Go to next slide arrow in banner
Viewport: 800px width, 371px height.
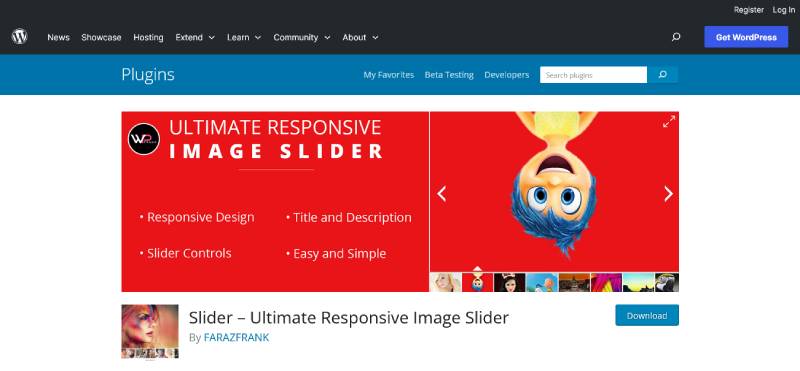click(668, 193)
